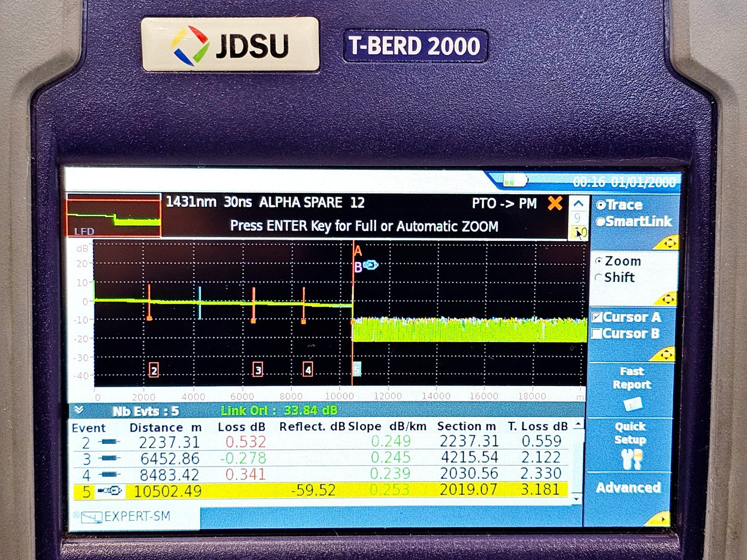Open the Advanced menu
This screenshot has height=560, width=747.
pyautogui.click(x=628, y=488)
